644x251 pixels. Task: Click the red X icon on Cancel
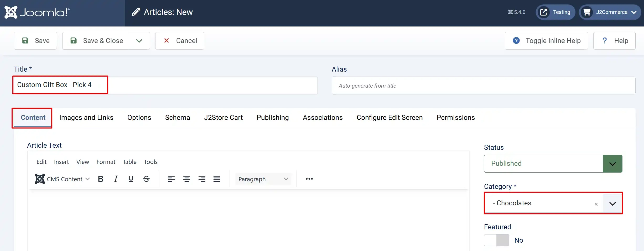167,40
